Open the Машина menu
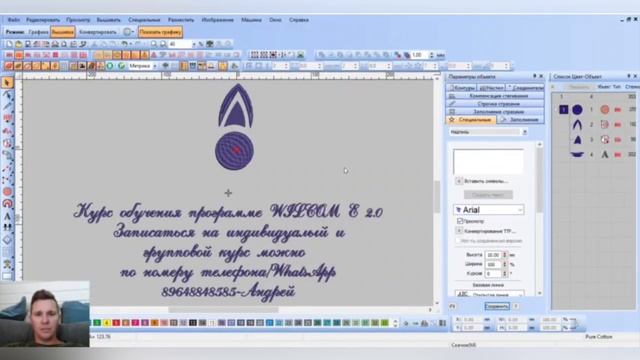Screen dimensions: 640x360 [x=251, y=20]
